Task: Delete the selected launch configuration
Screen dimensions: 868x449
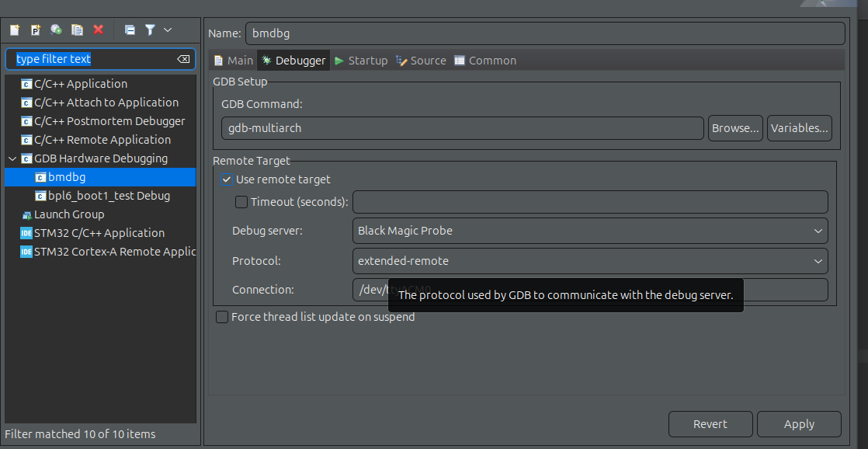Action: [98, 30]
